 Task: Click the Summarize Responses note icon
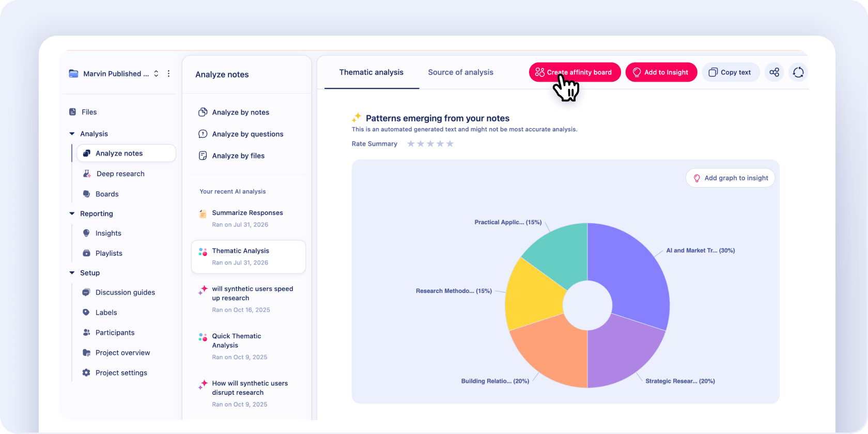203,213
